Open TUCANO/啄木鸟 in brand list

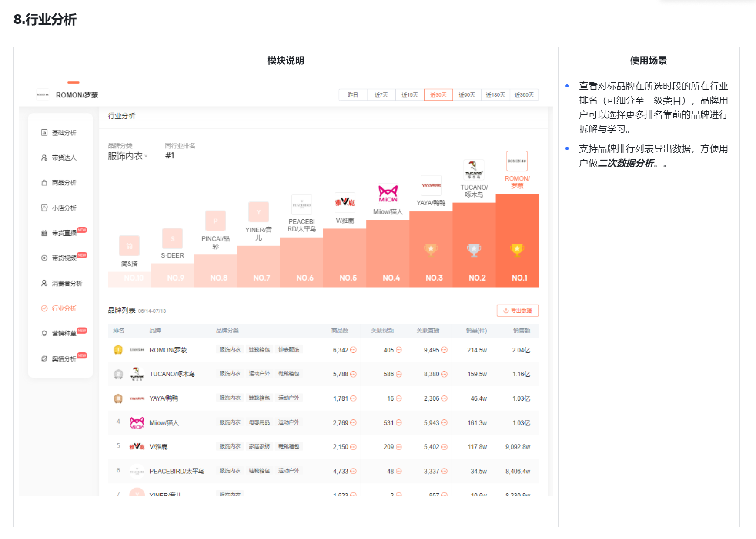pos(172,374)
